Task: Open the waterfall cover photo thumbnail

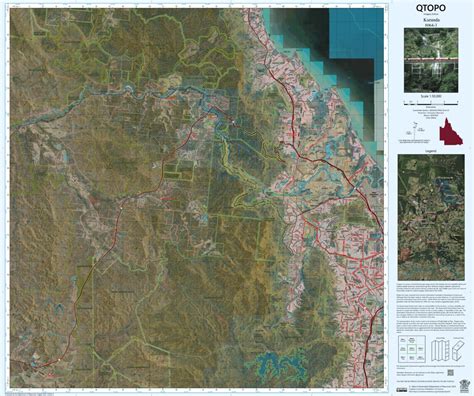Action: pos(431,60)
